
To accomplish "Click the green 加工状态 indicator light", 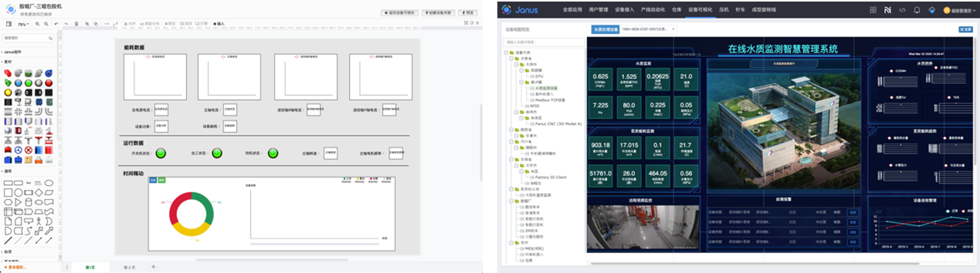I will click(217, 153).
